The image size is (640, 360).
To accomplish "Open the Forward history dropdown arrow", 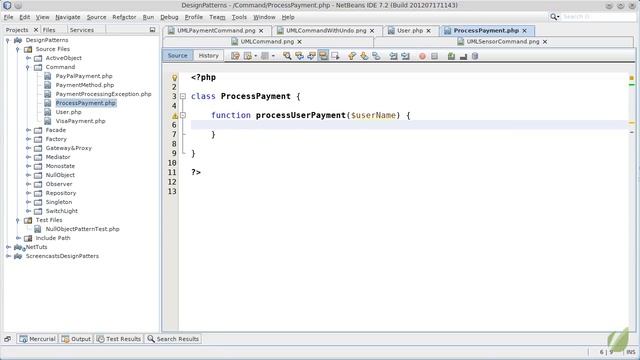I will (273, 56).
